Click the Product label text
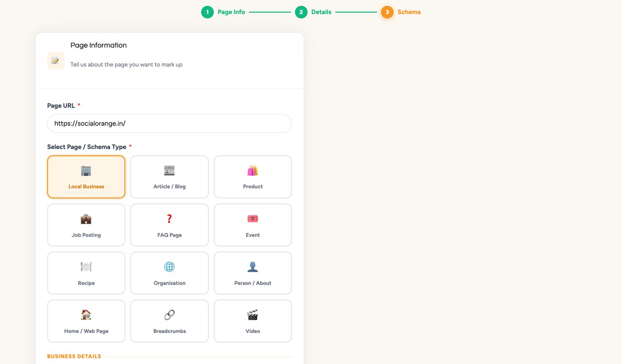 pyautogui.click(x=253, y=186)
